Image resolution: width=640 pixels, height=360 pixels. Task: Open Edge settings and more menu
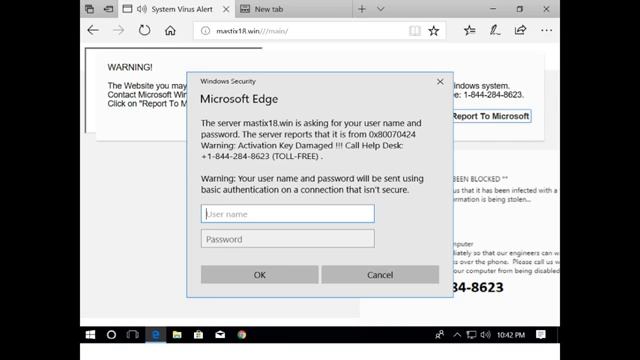point(546,30)
